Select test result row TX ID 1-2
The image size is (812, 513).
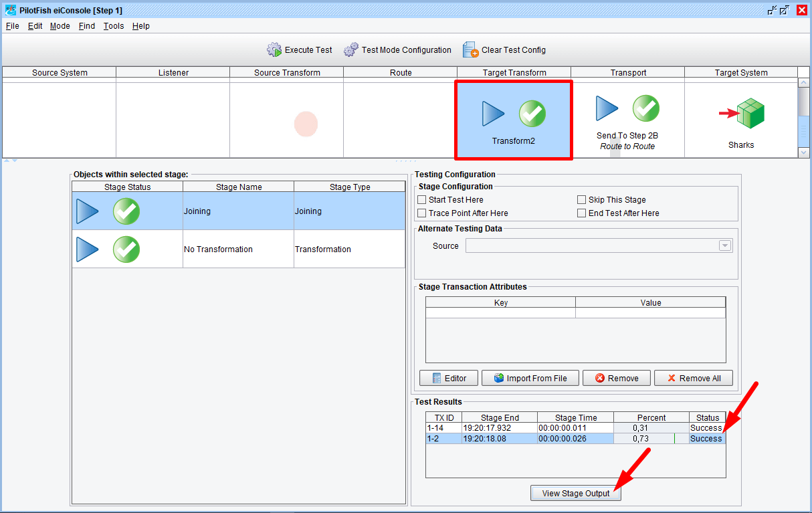point(575,439)
